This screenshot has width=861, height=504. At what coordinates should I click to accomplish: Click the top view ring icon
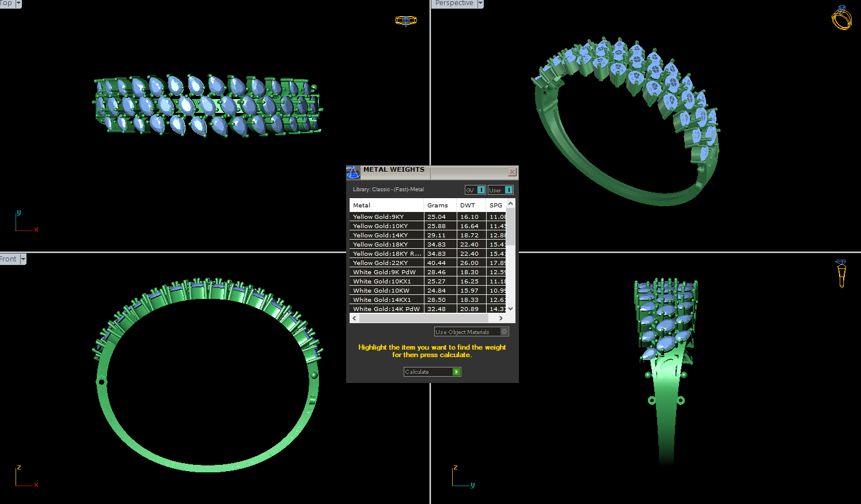tap(405, 21)
